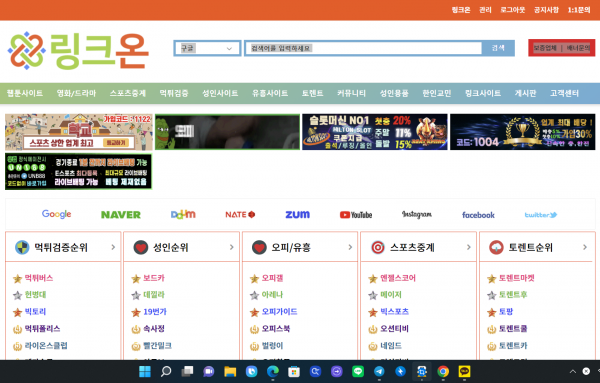Image resolution: width=600 pixels, height=383 pixels.
Task: Open the YouTube shortcut logo
Action: click(356, 215)
